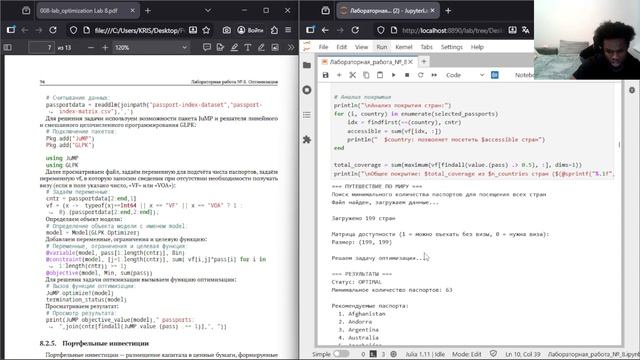Viewport: 640px width, 360px height.
Task: Click the Войти sign-in button
Action: [250, 30]
